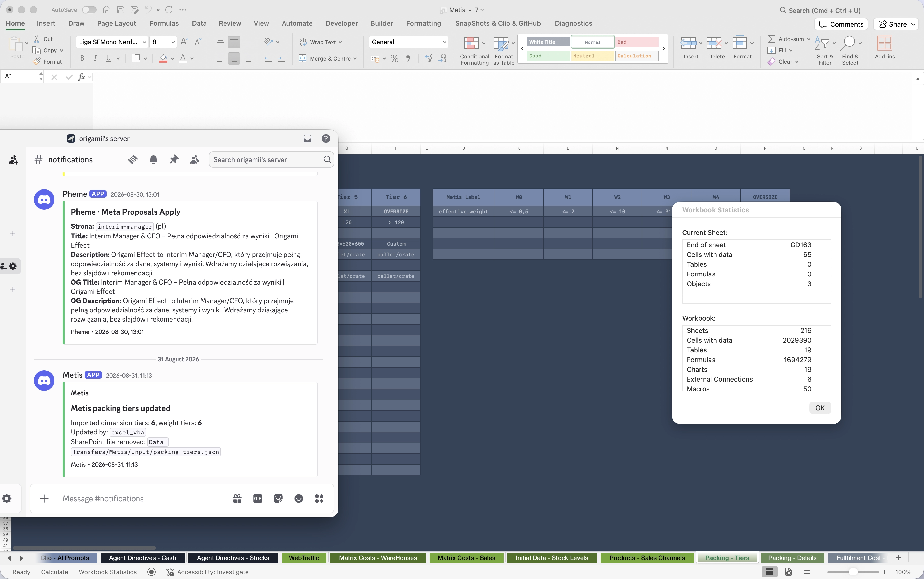Viewport: 924px width, 579px height.
Task: Expand the Merge & Centre dropdown arrow
Action: pyautogui.click(x=355, y=58)
